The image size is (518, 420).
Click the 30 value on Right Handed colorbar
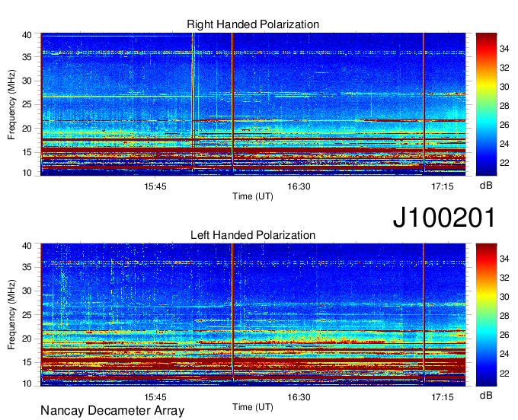point(504,87)
